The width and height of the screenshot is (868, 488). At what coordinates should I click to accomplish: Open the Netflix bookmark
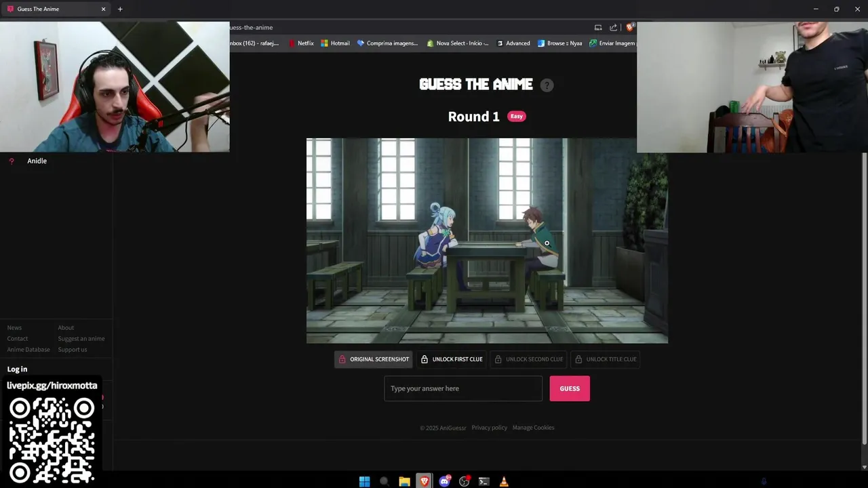(x=301, y=43)
